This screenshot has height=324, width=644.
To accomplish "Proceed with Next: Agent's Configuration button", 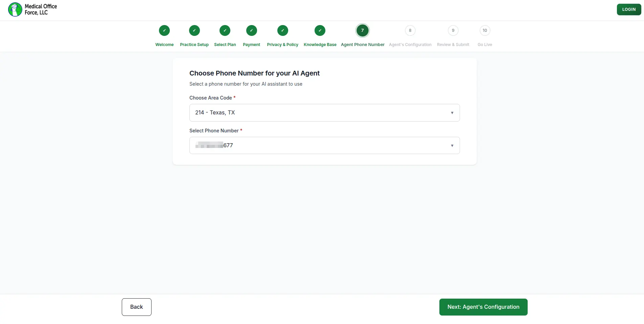I will point(483,307).
